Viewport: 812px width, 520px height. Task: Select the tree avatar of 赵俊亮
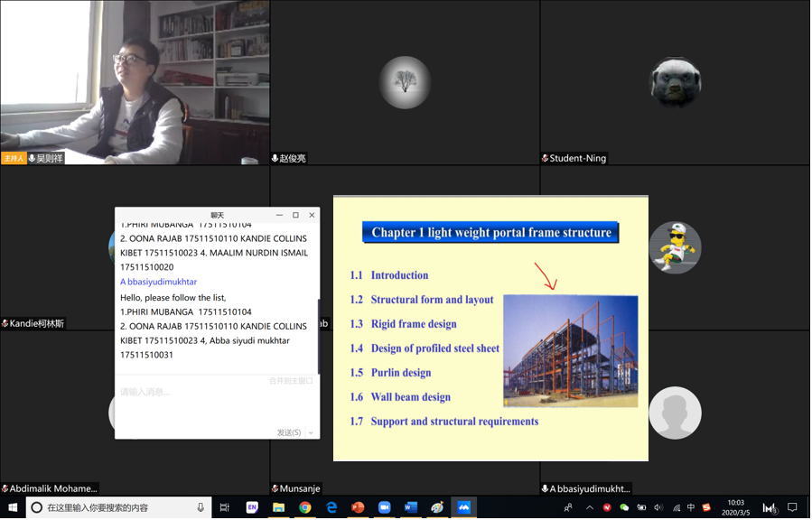tap(405, 82)
